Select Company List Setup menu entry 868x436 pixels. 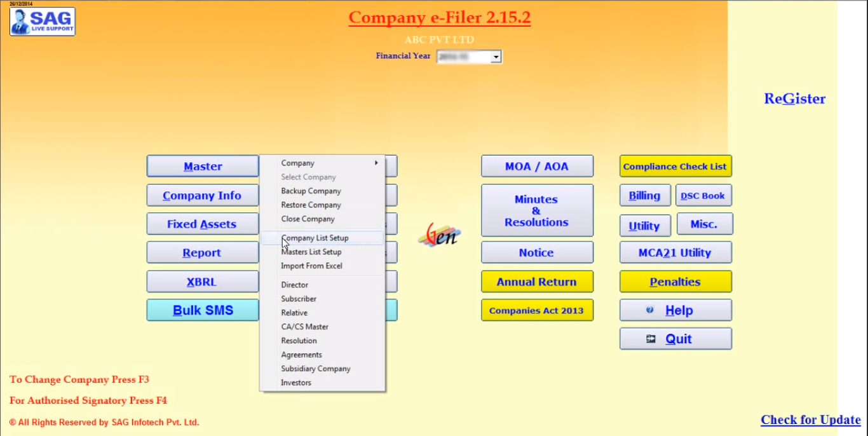pos(315,238)
